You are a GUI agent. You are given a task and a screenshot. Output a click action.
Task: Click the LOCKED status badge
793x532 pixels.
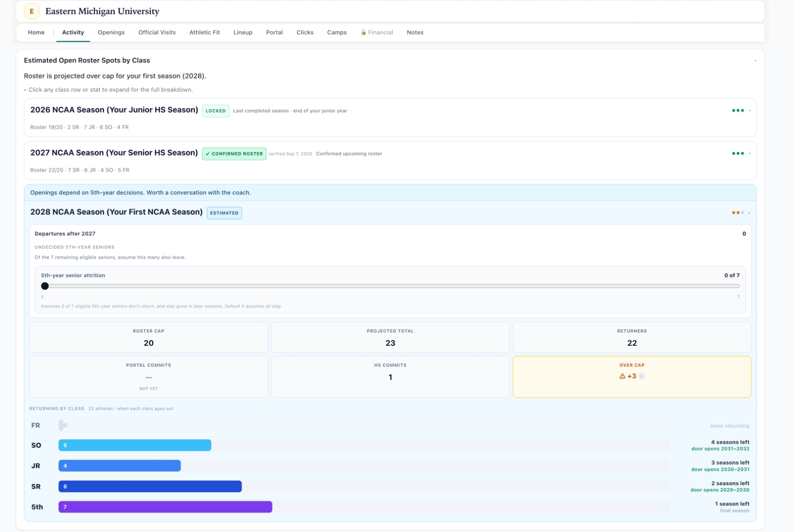[x=215, y=111]
